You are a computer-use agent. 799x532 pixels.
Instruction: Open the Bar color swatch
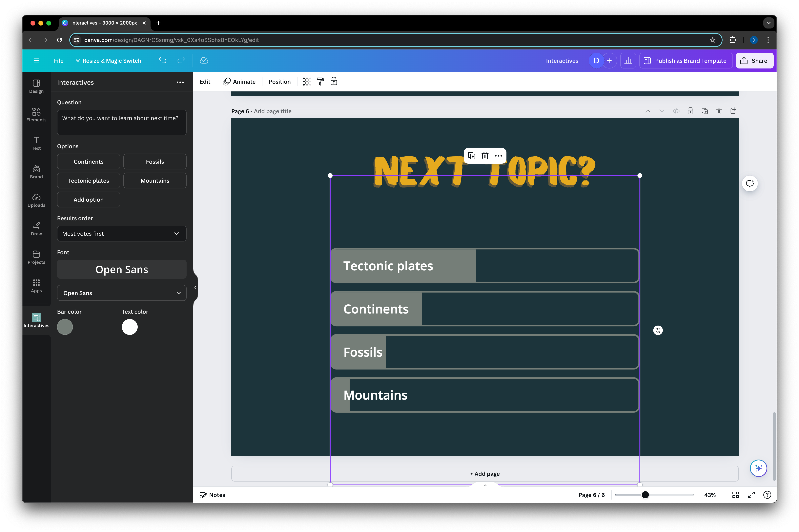click(65, 327)
